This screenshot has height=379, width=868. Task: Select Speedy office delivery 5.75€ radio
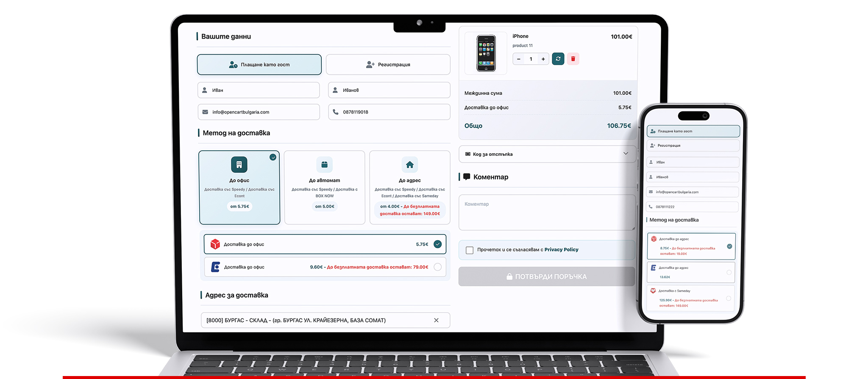(437, 244)
